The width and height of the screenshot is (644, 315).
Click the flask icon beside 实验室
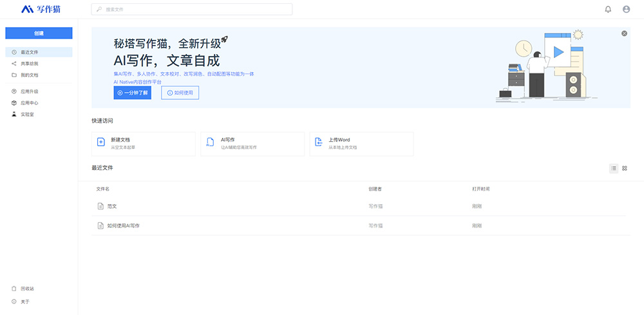click(x=14, y=115)
